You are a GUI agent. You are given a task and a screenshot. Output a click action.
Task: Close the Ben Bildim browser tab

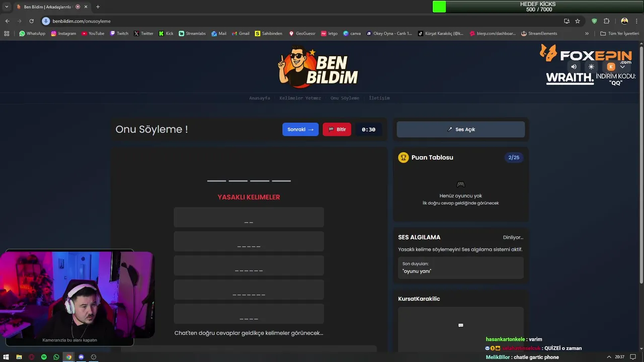pyautogui.click(x=86, y=7)
